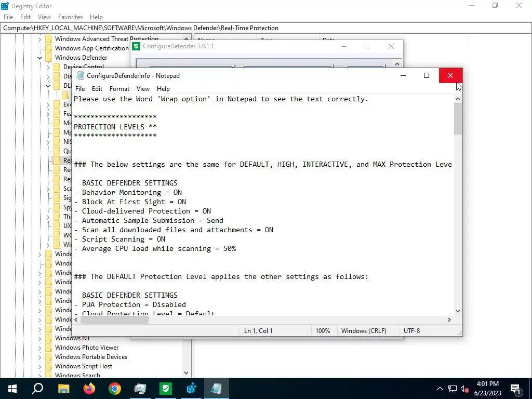Collapse the DL key under Windows Defender
The height and width of the screenshot is (399, 532).
[48, 86]
